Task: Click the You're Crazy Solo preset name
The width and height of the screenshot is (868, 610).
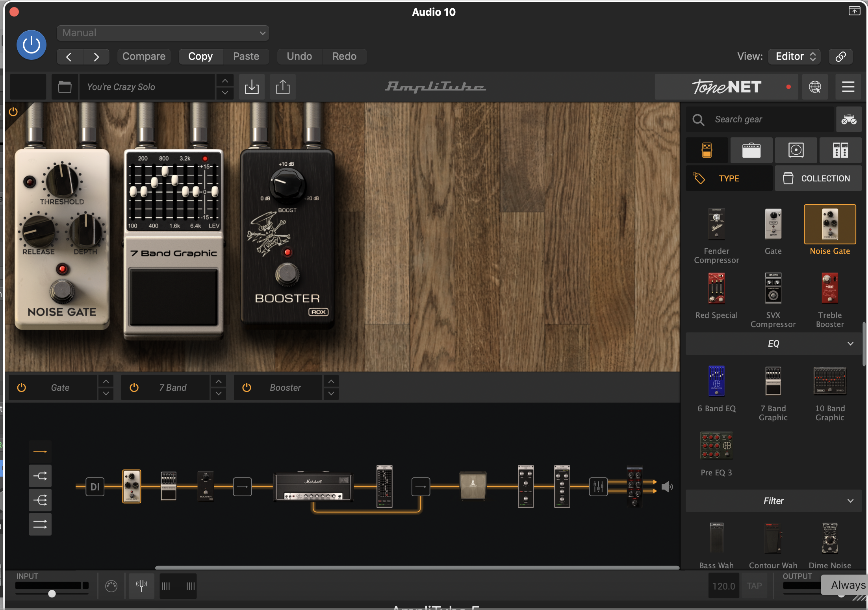Action: (x=147, y=87)
